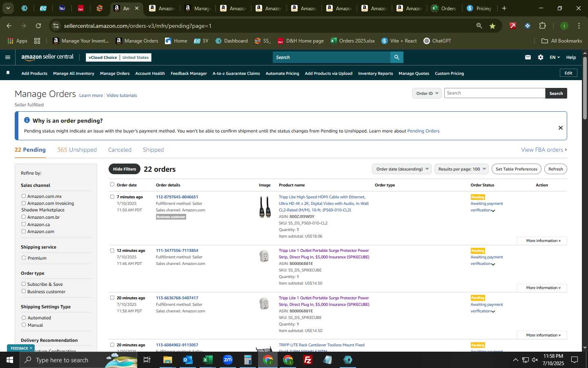Tick checkbox for order 112-8797645-8046651

(112, 197)
